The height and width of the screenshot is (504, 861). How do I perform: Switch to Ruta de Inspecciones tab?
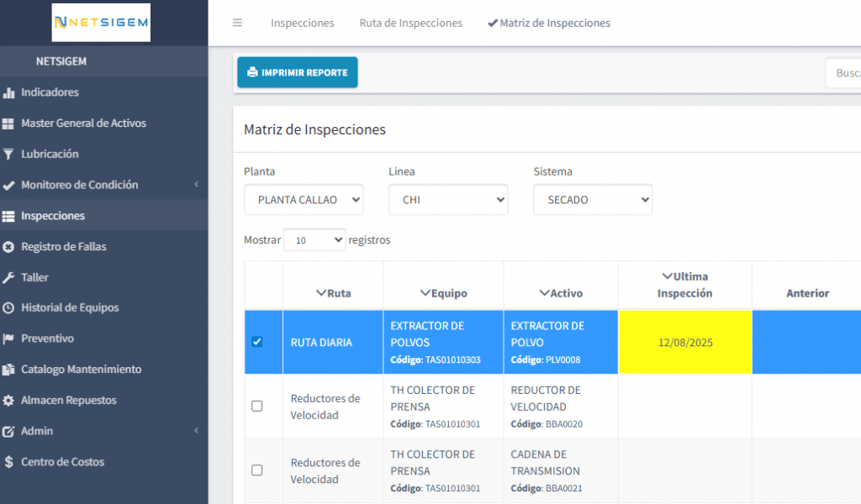click(410, 23)
